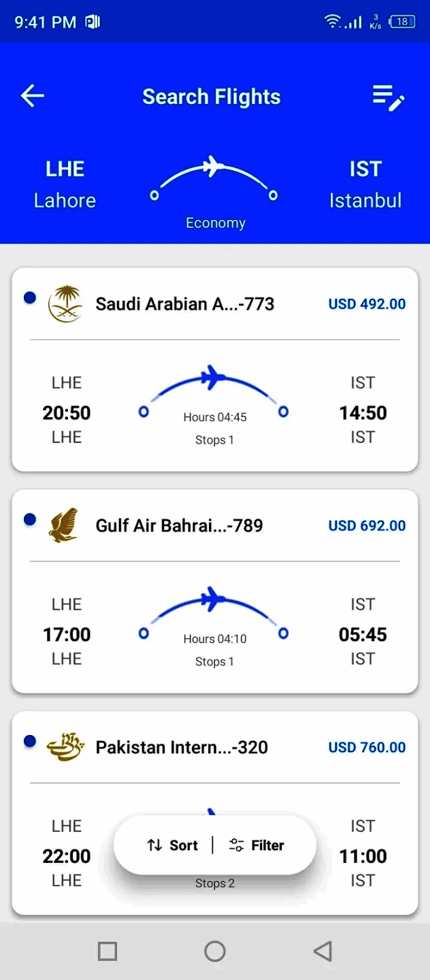Open the Pakistan International flight USD 760.00
The height and width of the screenshot is (980, 430).
pyautogui.click(x=367, y=748)
